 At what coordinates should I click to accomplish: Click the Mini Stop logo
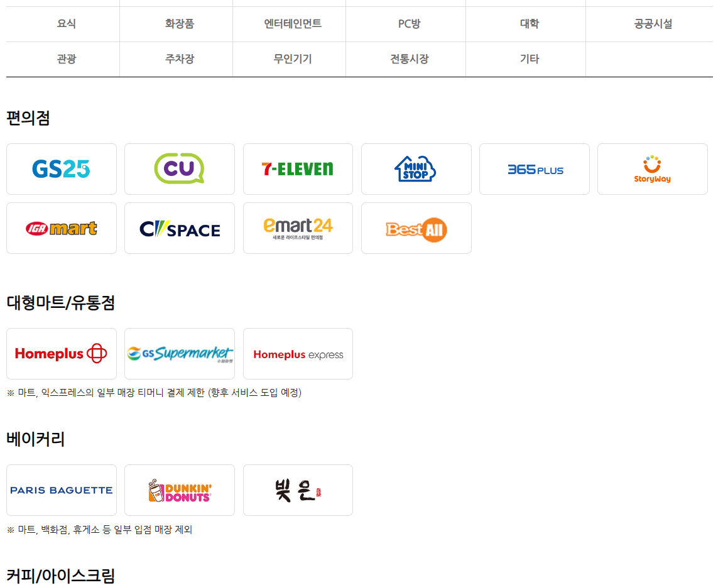tap(416, 169)
